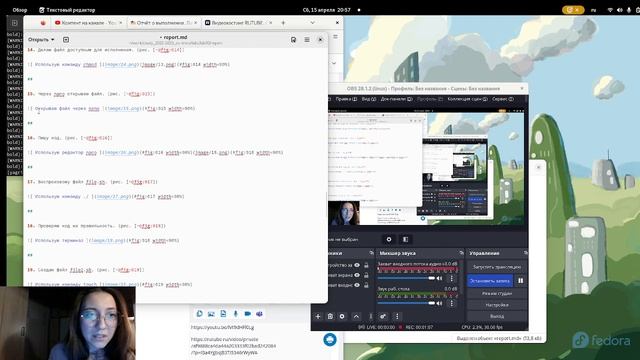
Task: Click youtu.be link text in webpage
Action: point(222,327)
